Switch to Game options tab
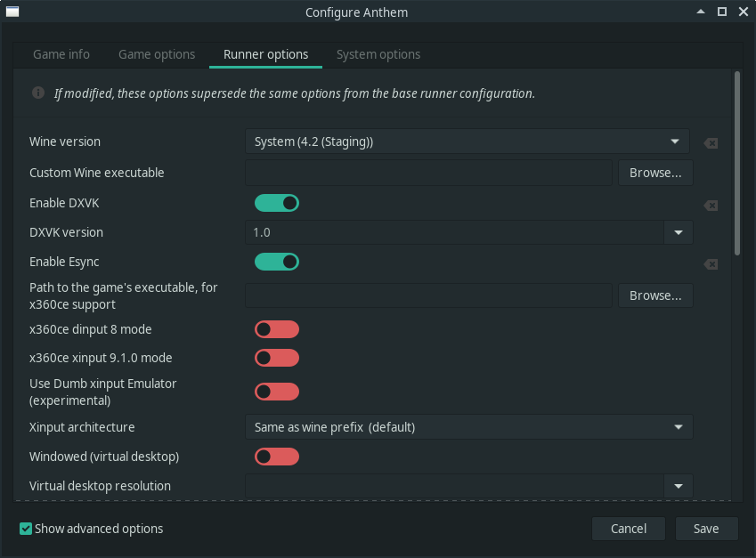The width and height of the screenshot is (756, 558). point(157,54)
